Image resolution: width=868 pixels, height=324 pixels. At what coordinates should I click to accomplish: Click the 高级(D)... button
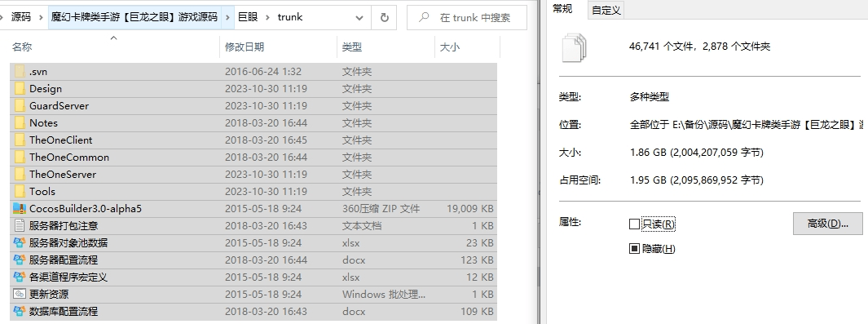(x=827, y=224)
